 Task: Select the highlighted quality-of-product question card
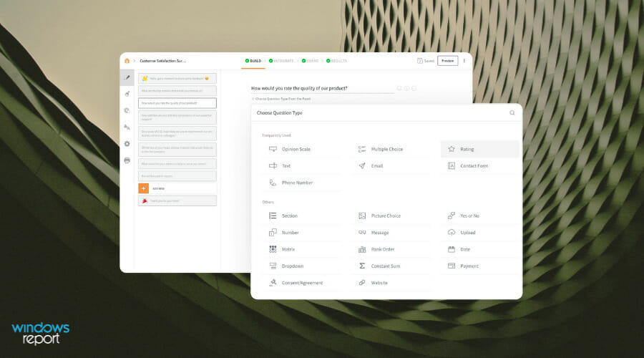tap(177, 103)
